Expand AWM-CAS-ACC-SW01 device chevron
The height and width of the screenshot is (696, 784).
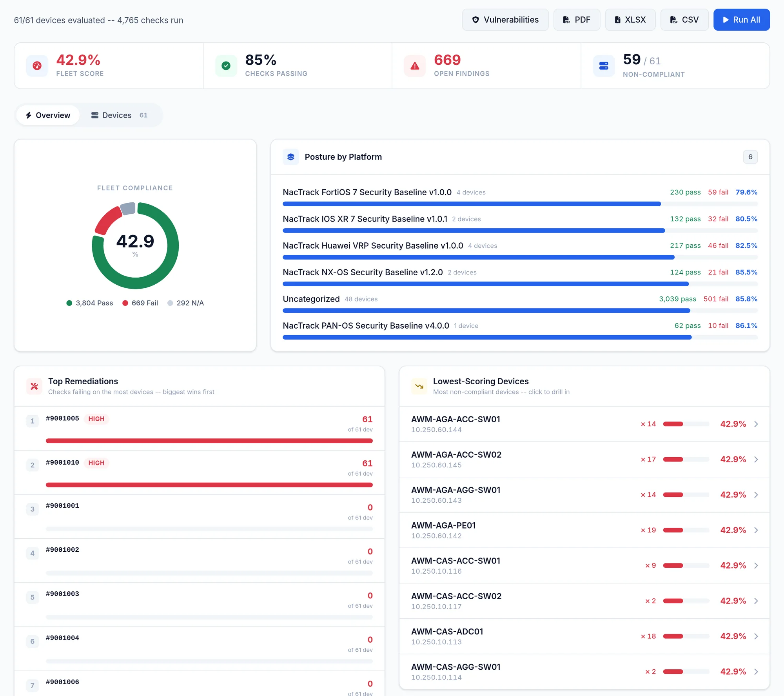(756, 565)
